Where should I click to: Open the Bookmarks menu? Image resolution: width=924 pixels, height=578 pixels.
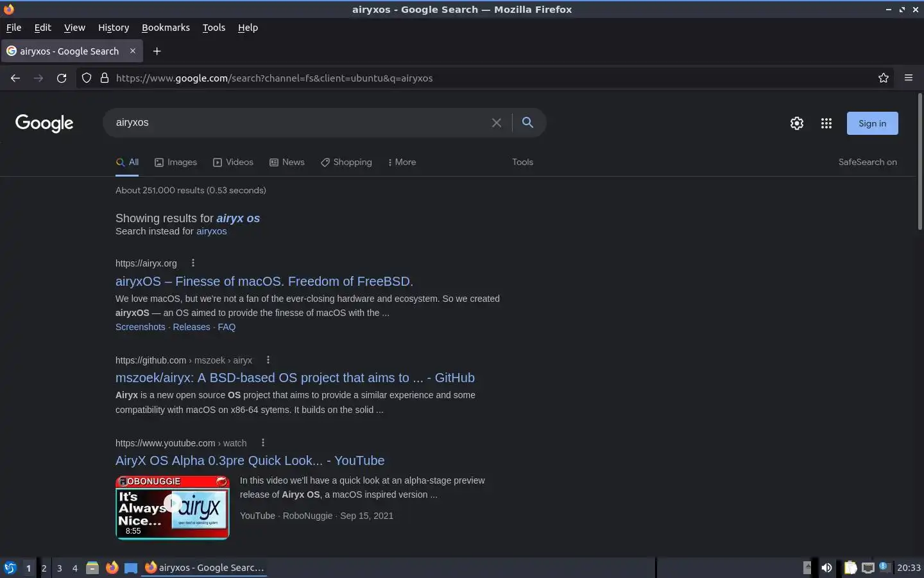(x=166, y=28)
